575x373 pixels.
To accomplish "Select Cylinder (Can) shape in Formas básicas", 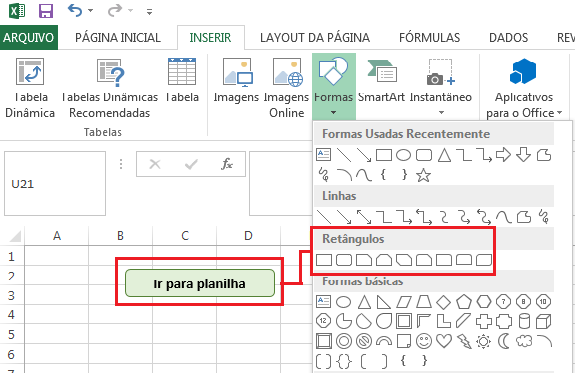I will (x=524, y=322).
